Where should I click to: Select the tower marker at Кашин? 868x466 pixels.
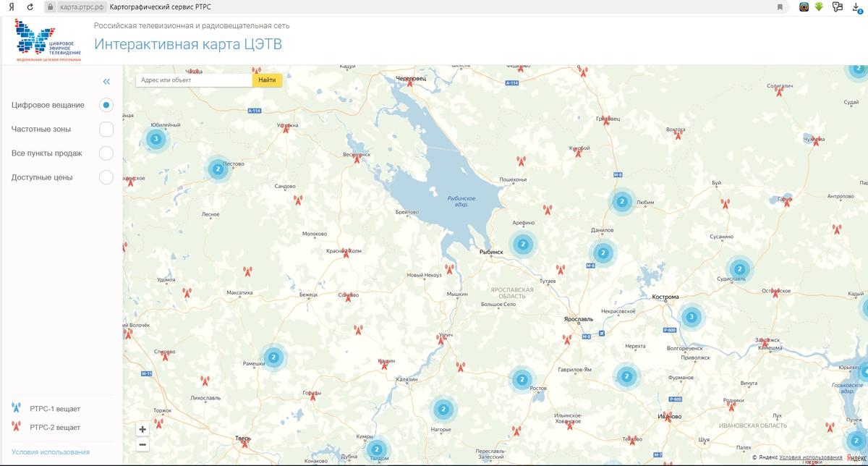(384, 365)
